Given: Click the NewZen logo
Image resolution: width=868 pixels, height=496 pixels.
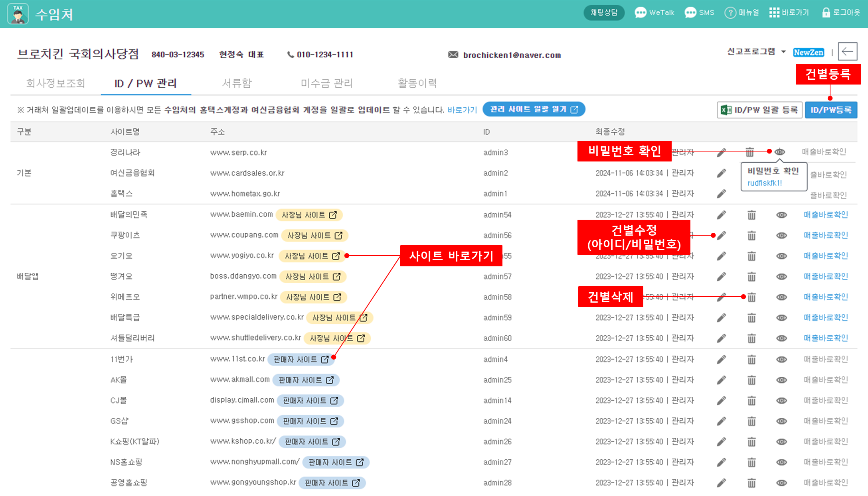Looking at the screenshot, I should click(809, 52).
